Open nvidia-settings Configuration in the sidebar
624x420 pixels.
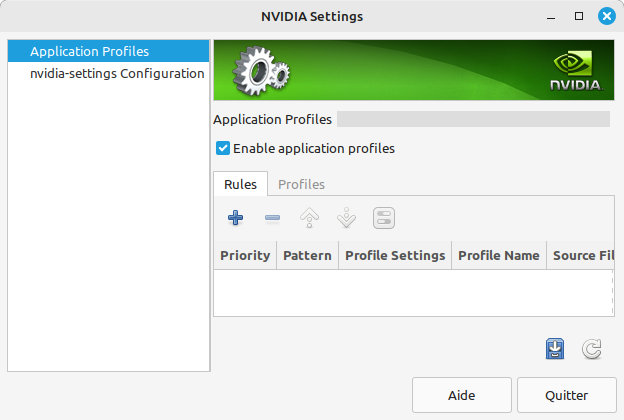point(117,73)
